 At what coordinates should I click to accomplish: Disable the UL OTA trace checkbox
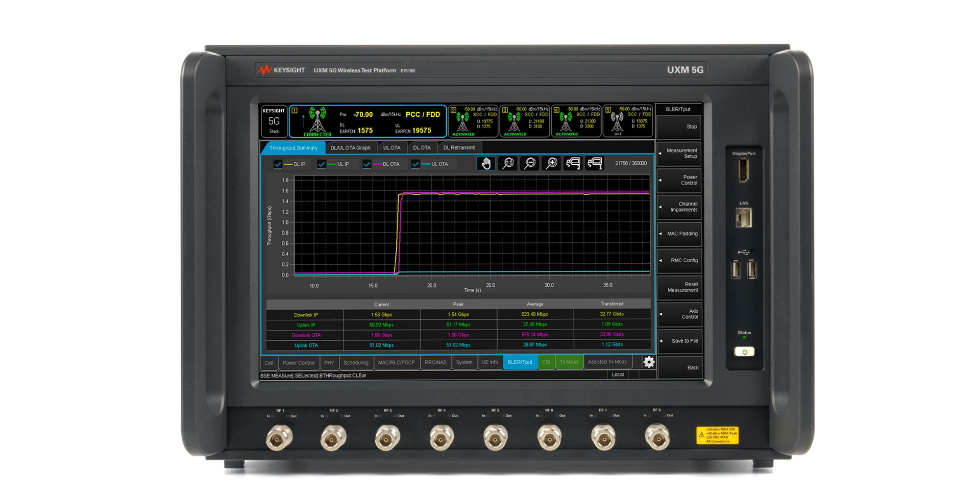point(416,164)
